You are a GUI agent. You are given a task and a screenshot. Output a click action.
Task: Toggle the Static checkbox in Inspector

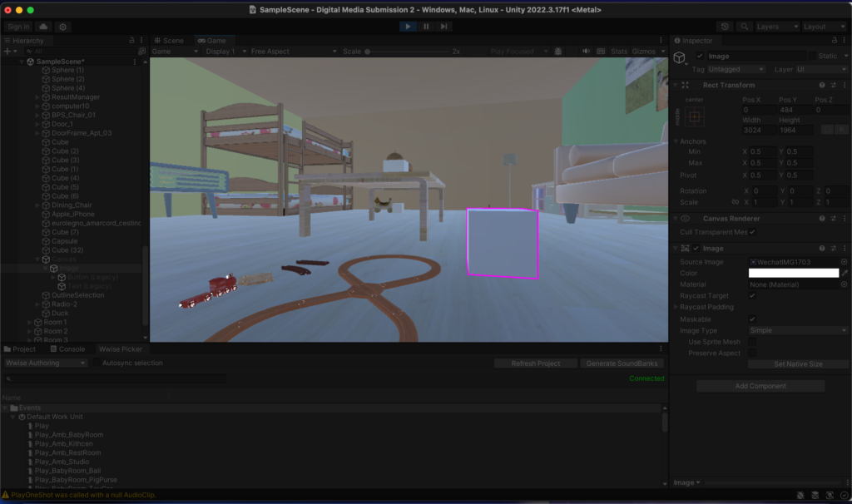(x=812, y=56)
